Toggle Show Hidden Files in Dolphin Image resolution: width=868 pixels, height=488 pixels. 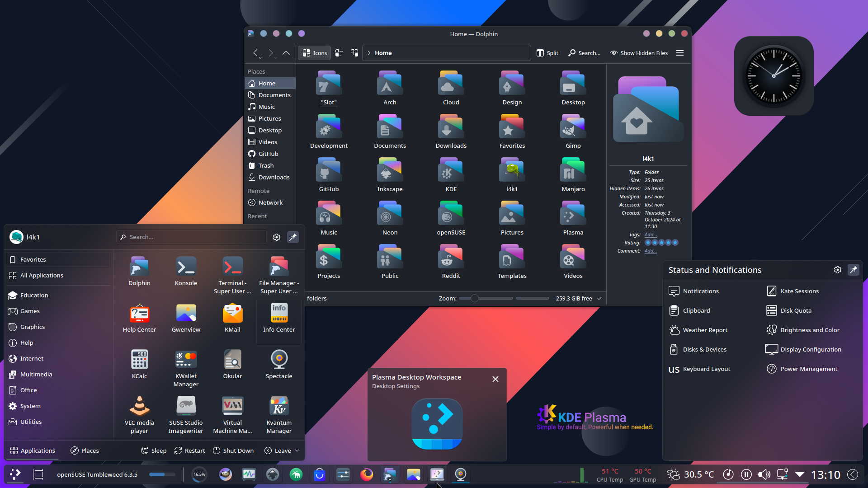tap(639, 53)
